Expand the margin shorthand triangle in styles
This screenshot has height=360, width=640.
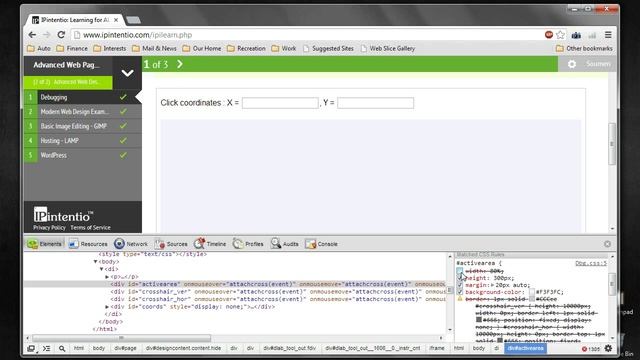[x=492, y=285]
